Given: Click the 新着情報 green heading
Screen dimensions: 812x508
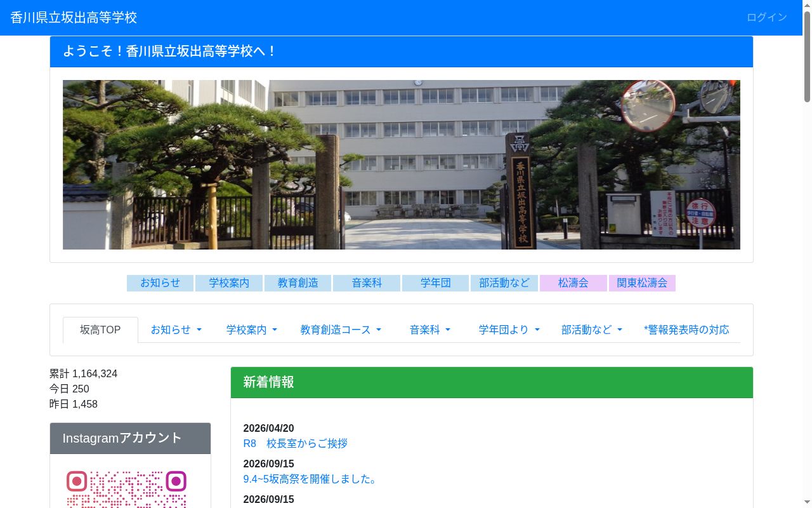Looking at the screenshot, I should pyautogui.click(x=492, y=382).
